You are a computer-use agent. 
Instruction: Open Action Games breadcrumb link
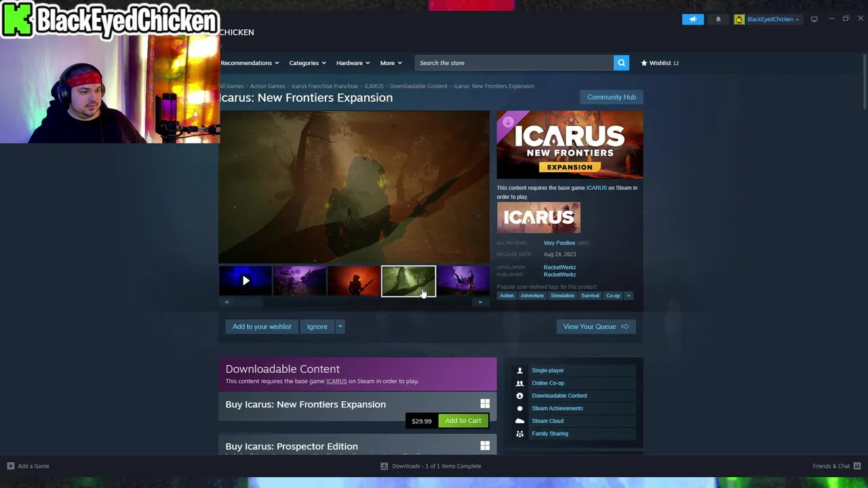pos(267,86)
